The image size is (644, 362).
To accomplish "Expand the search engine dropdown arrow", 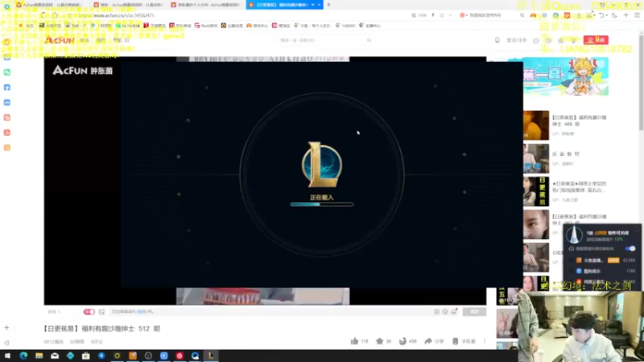I will [x=466, y=15].
